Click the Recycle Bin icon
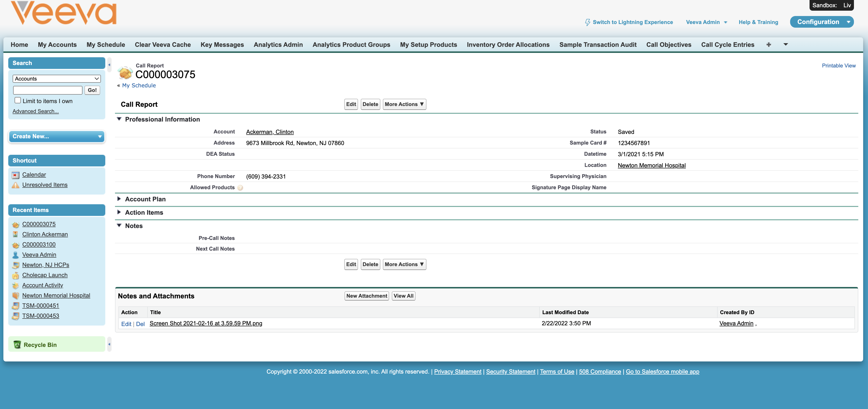 pos(17,345)
